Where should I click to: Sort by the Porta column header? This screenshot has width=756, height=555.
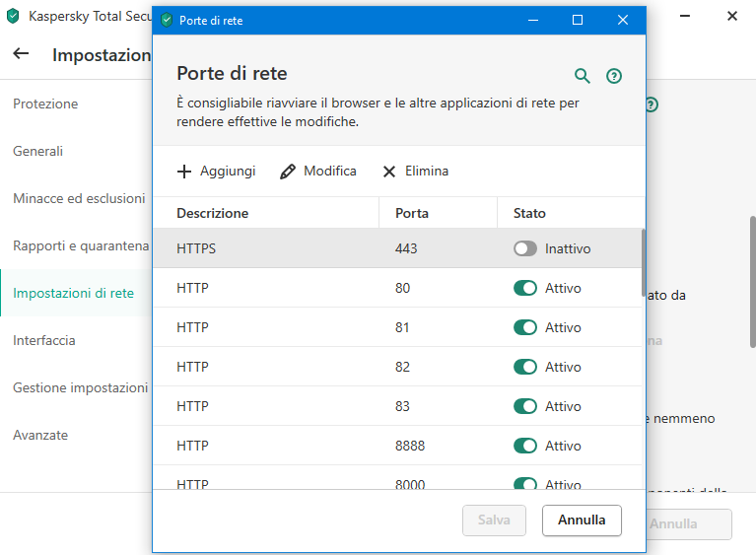click(x=412, y=213)
